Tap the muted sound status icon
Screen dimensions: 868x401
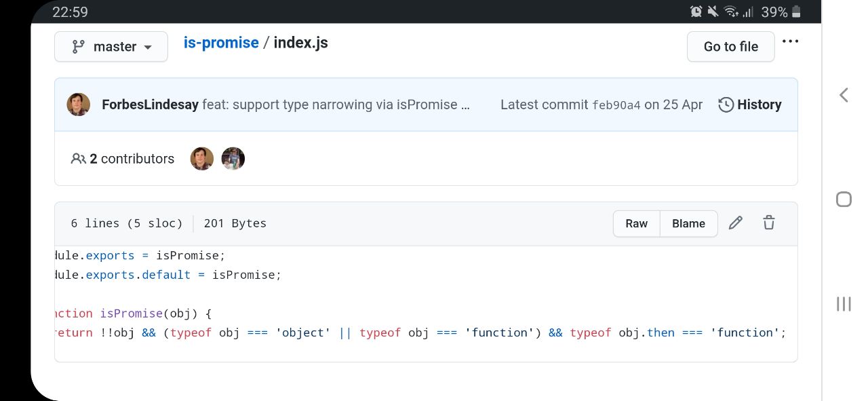point(713,12)
